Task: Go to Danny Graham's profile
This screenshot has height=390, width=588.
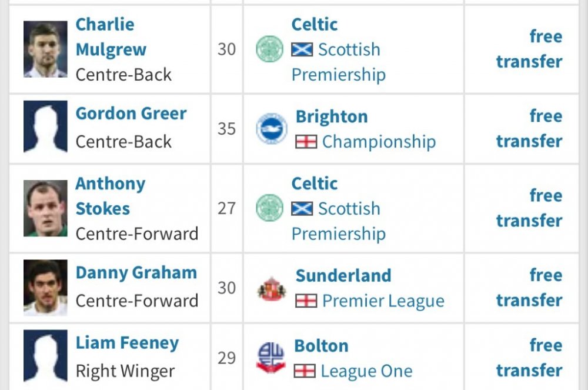Action: tap(136, 273)
